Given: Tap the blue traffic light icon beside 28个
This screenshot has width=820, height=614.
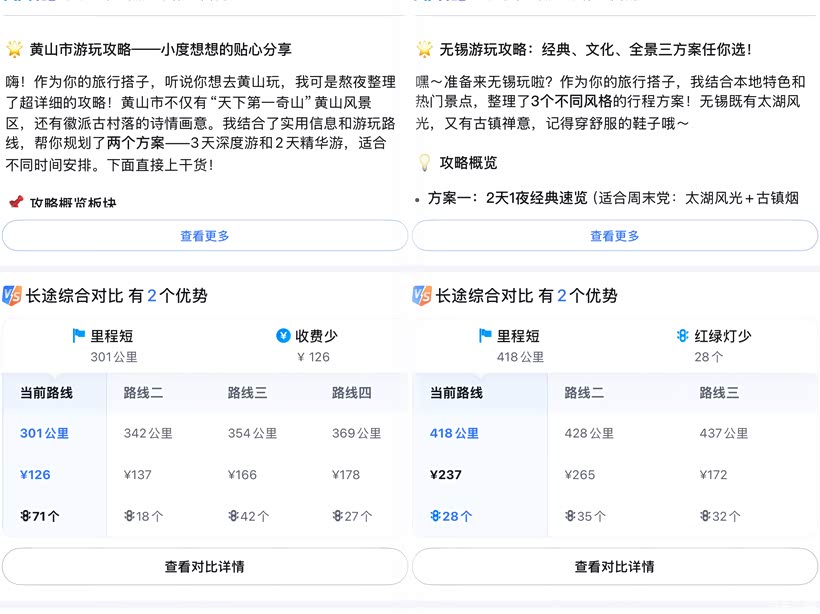Looking at the screenshot, I should click(435, 516).
